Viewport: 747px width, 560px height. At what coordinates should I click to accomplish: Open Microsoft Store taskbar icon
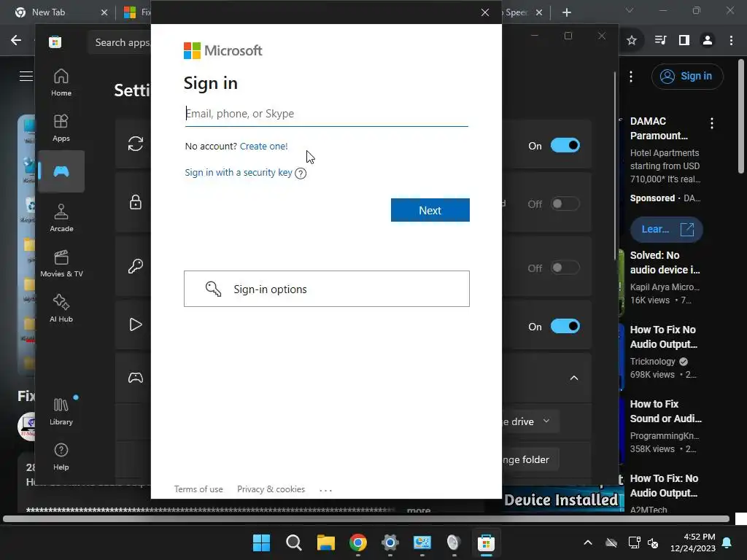486,542
